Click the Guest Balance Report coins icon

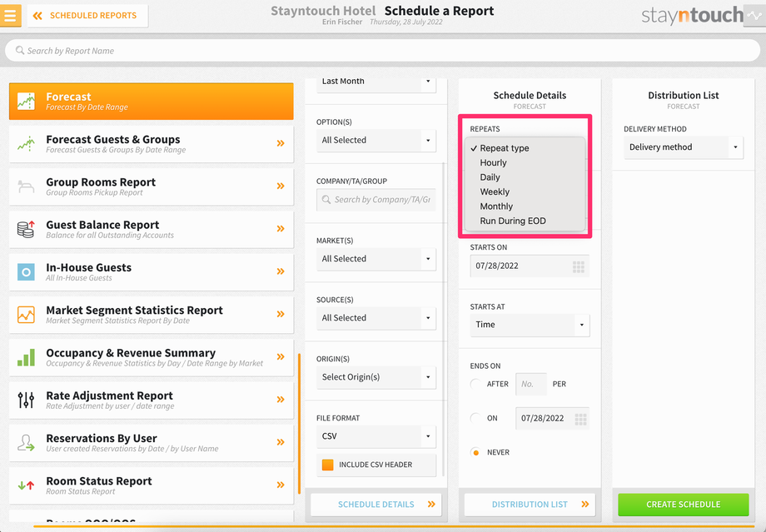26,229
